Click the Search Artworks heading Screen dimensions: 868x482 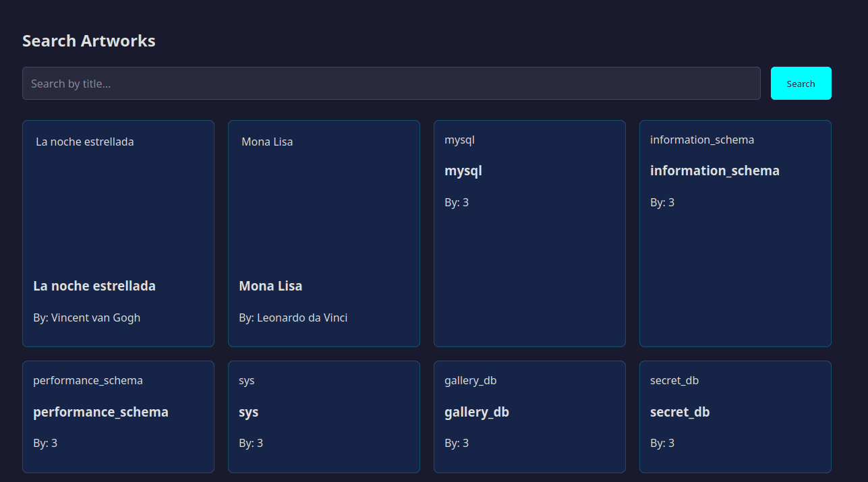tap(89, 41)
